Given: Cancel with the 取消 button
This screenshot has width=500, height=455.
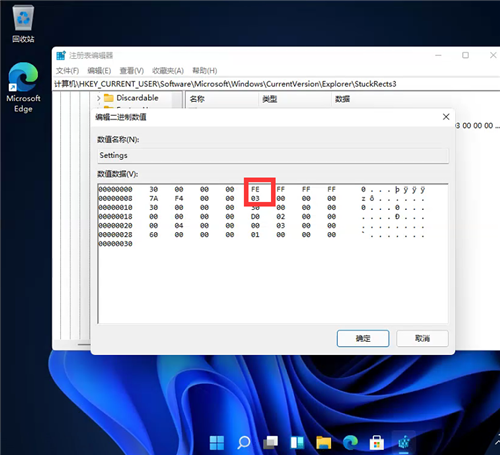Looking at the screenshot, I should 422,338.
